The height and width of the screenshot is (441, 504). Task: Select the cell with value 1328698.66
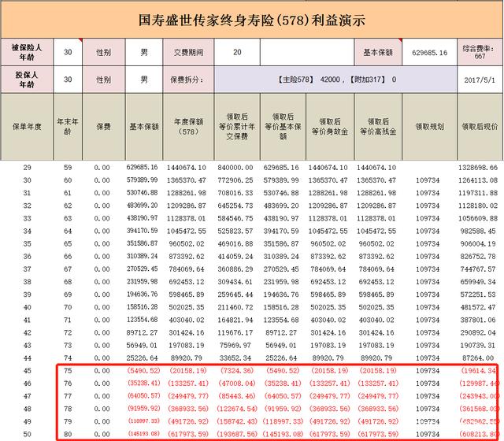click(478, 168)
